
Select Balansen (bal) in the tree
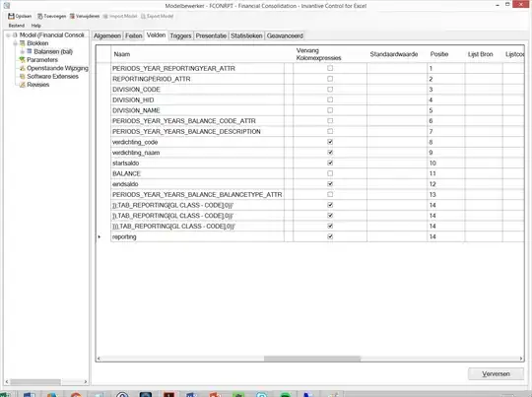pyautogui.click(x=53, y=51)
